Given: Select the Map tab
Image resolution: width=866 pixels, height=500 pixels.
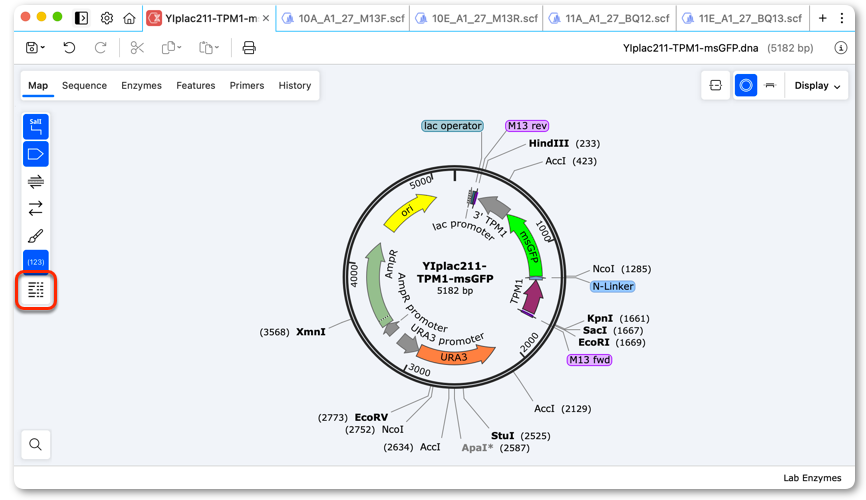Looking at the screenshot, I should 38,86.
